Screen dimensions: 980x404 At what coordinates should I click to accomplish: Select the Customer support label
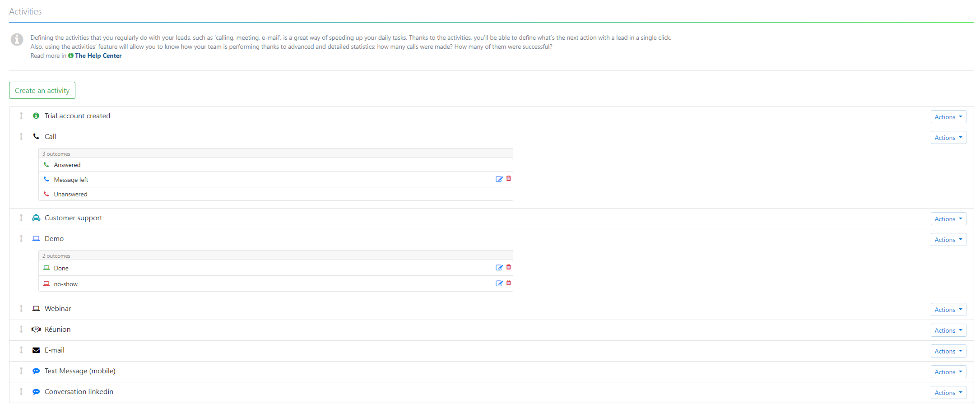coord(73,218)
